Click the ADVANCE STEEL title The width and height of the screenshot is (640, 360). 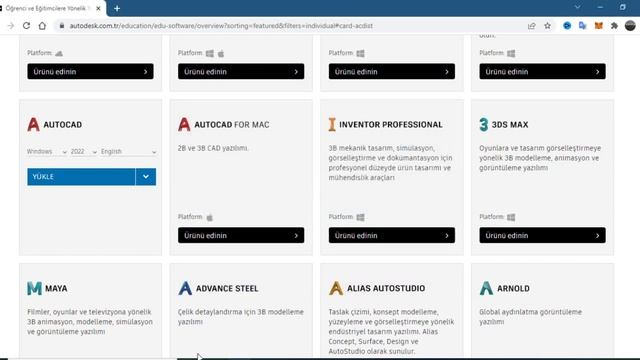pyautogui.click(x=227, y=289)
